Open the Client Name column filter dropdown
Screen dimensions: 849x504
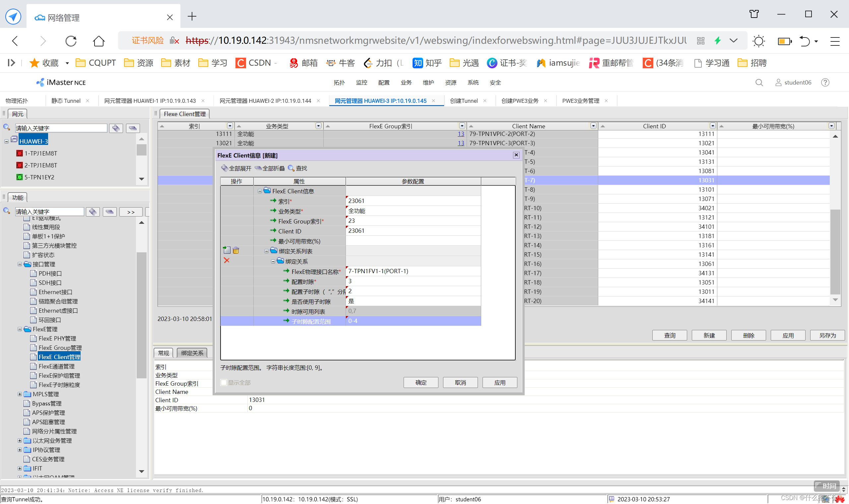pos(593,126)
